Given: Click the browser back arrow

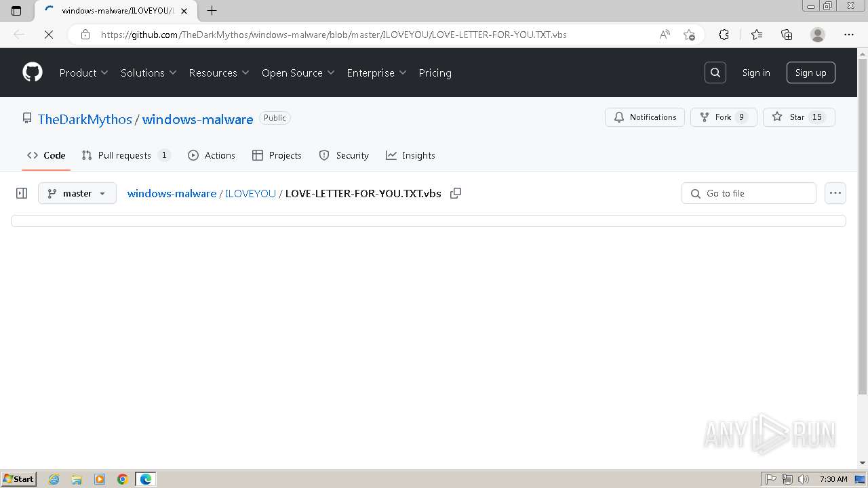Looking at the screenshot, I should pos(19,35).
